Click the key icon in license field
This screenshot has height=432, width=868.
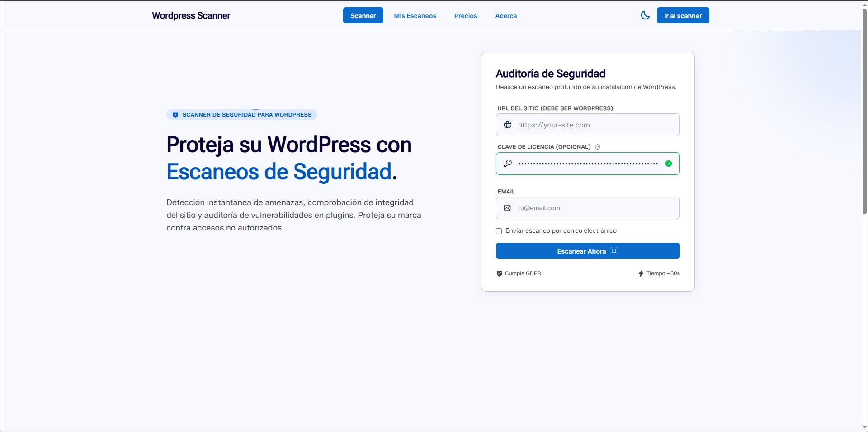508,164
